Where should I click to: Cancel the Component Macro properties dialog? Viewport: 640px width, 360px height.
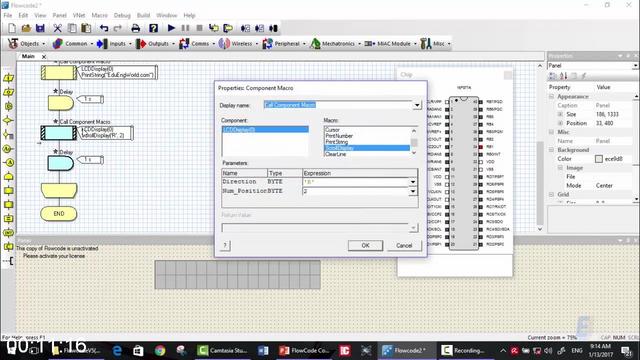point(404,245)
